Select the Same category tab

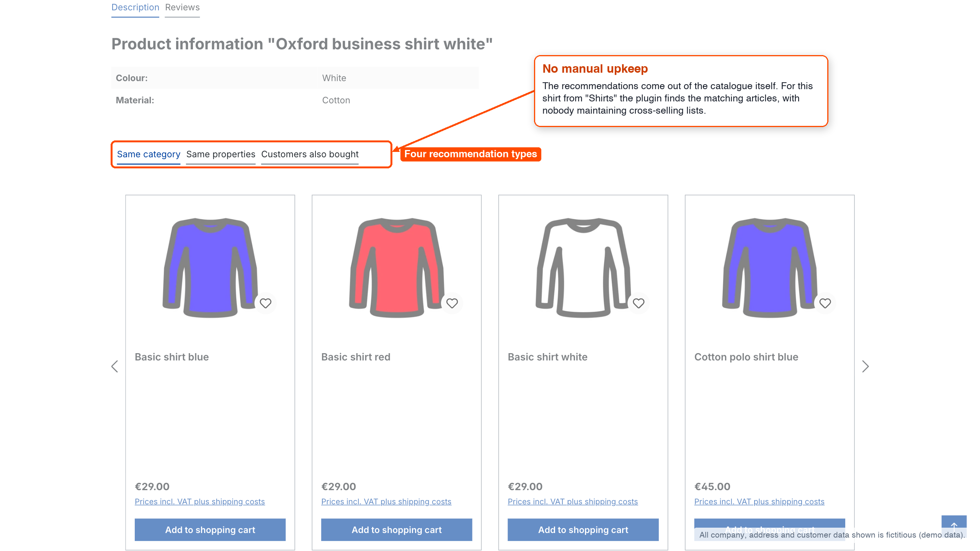pyautogui.click(x=149, y=154)
